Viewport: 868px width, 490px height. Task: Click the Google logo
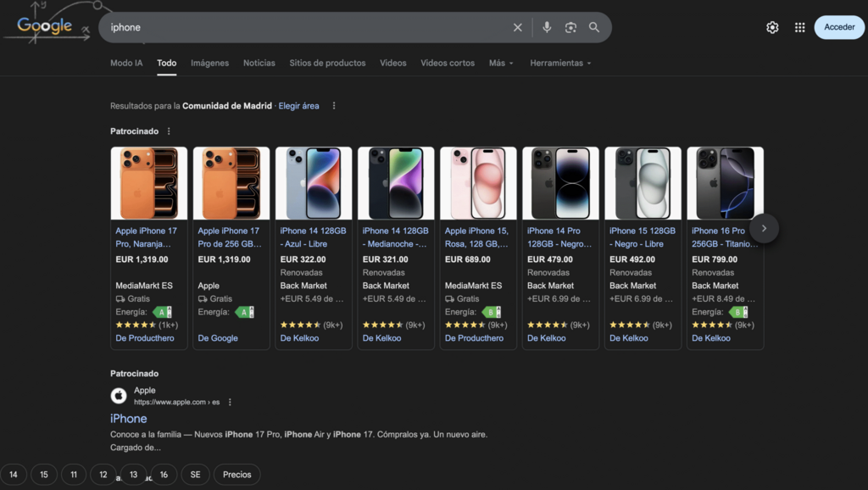44,25
